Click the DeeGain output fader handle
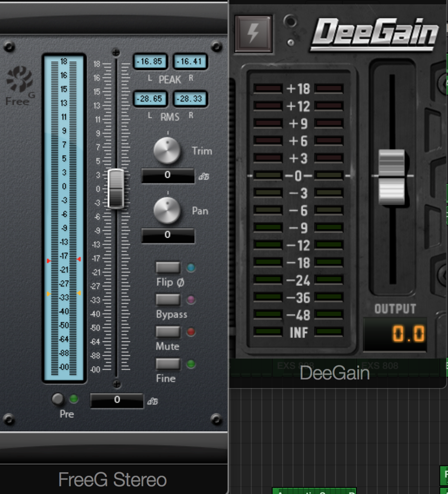The image size is (448, 494). (391, 177)
